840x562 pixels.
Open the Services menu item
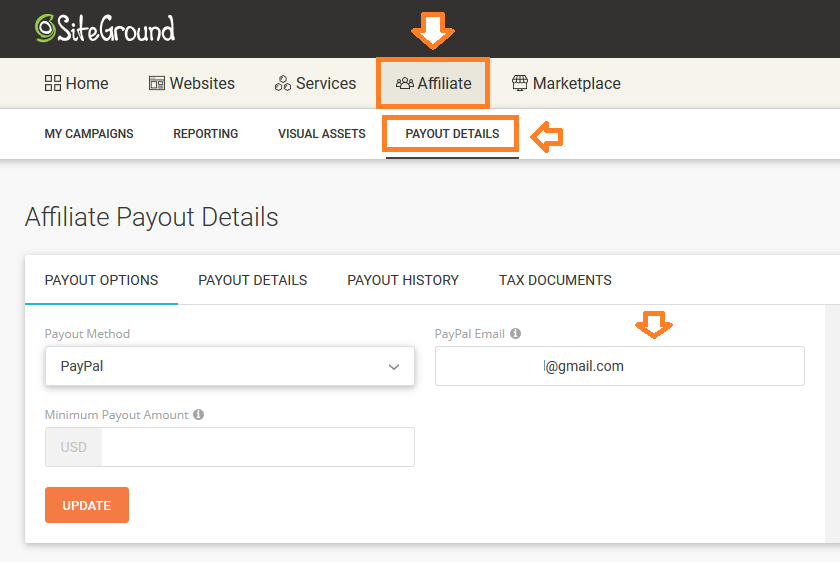click(x=315, y=83)
